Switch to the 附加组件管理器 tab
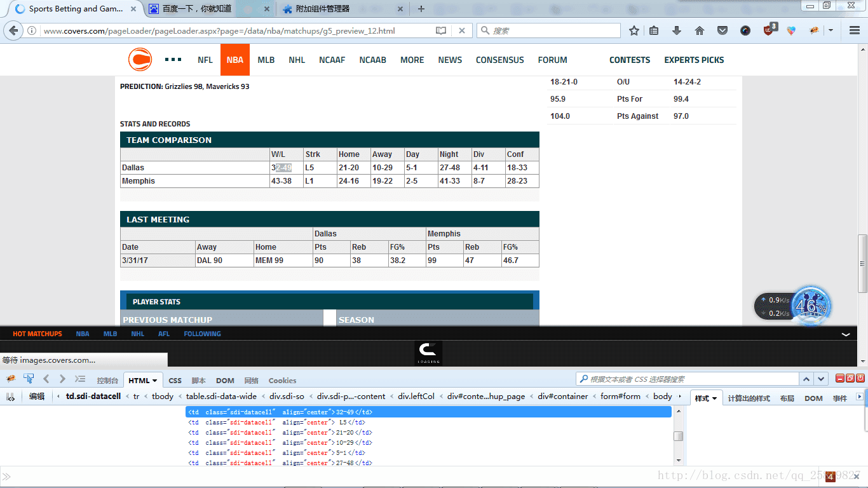The height and width of the screenshot is (488, 868). [344, 9]
